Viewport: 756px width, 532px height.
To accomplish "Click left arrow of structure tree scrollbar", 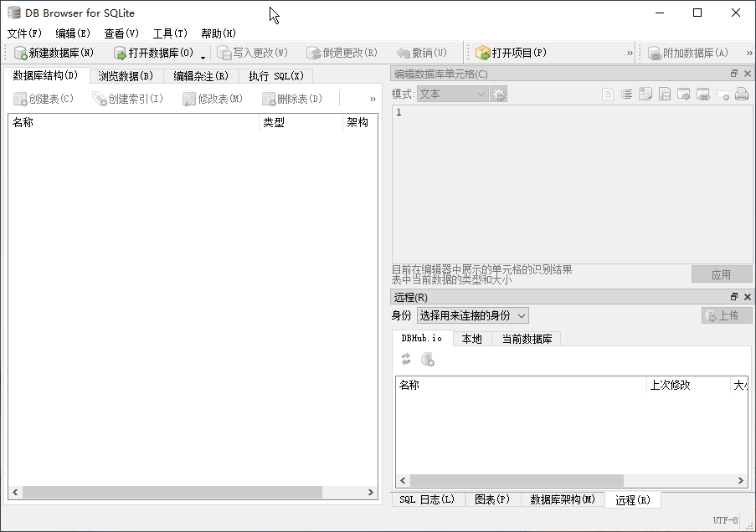I will click(x=15, y=492).
